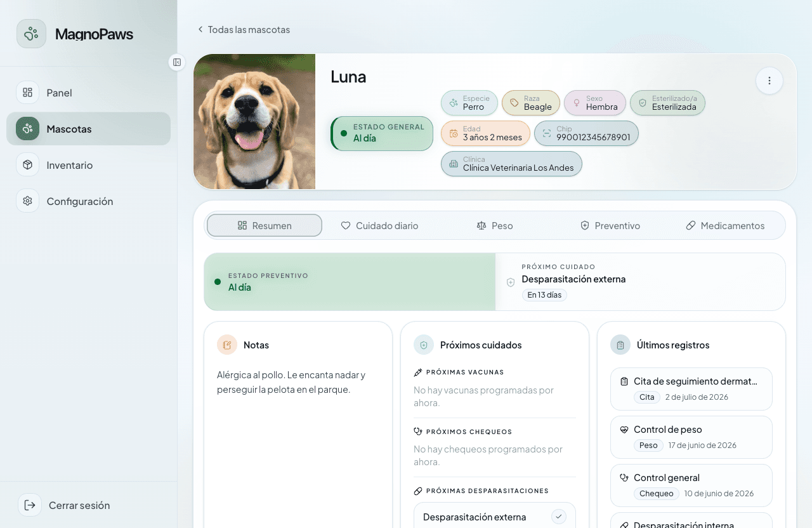Open the Panel dashboard icon in sidebar
Image resolution: width=812 pixels, height=528 pixels.
tap(27, 93)
